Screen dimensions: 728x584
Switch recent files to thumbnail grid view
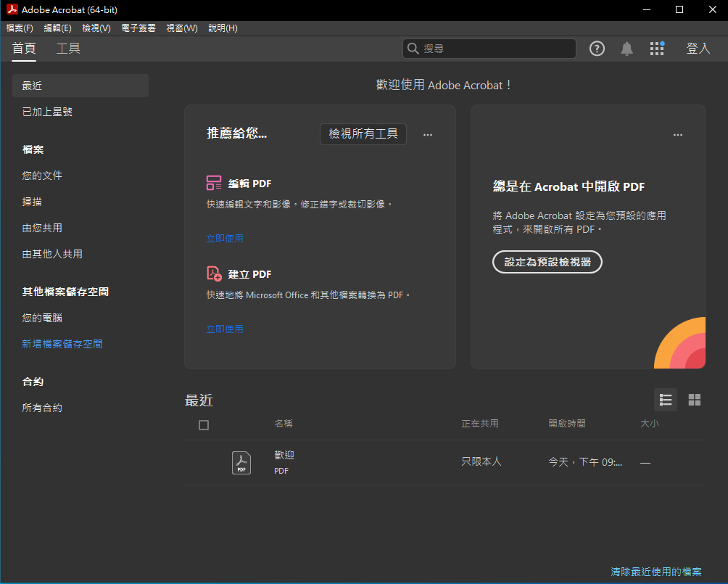(x=694, y=400)
